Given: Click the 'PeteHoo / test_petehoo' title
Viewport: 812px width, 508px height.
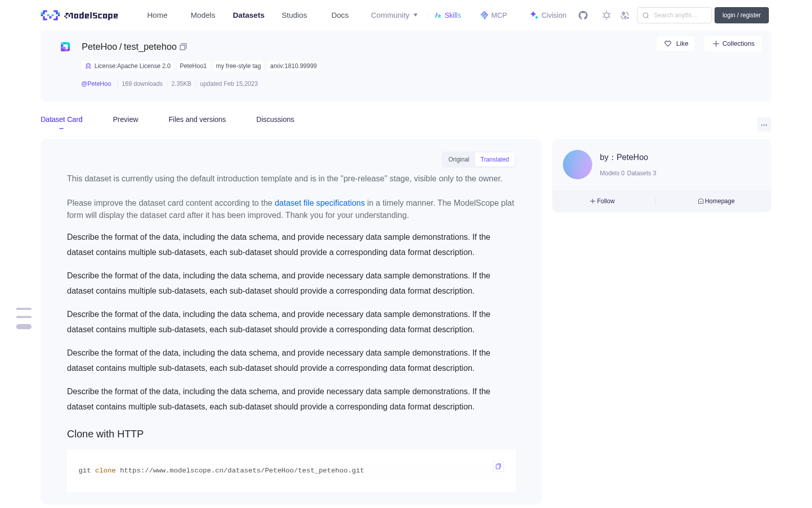Looking at the screenshot, I should click(x=129, y=47).
